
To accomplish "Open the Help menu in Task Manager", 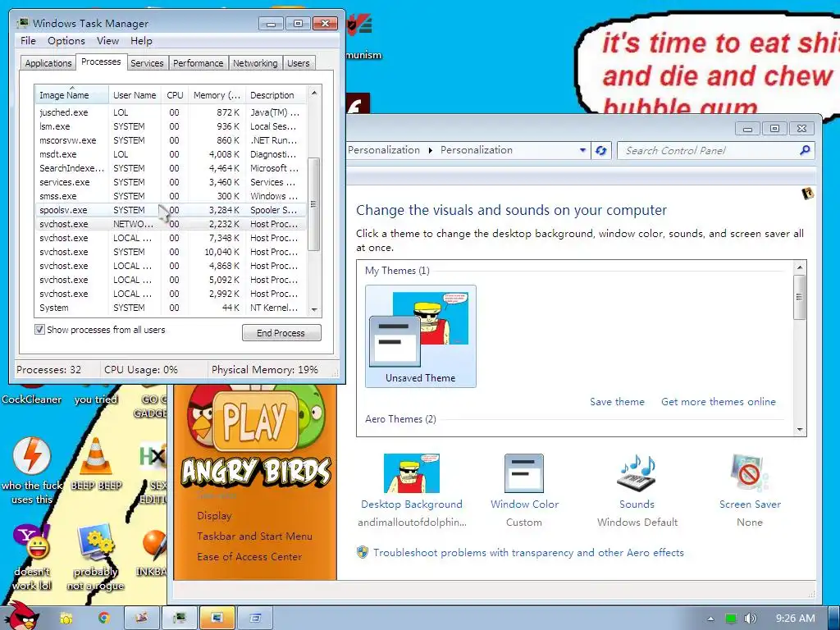I will pyautogui.click(x=141, y=41).
